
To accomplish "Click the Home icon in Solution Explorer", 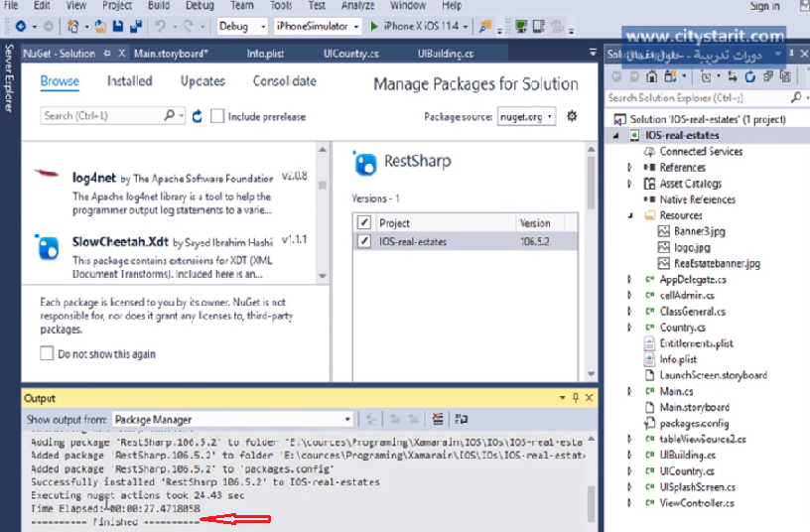I will point(652,76).
